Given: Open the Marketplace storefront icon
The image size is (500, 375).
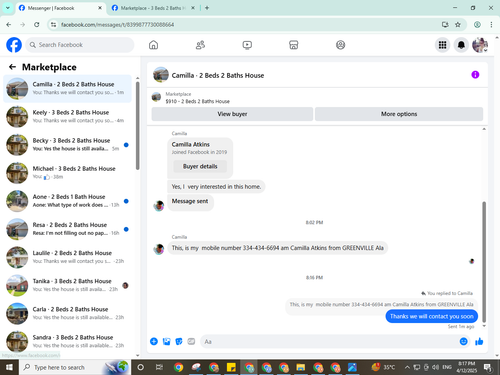Looking at the screenshot, I should click(294, 45).
